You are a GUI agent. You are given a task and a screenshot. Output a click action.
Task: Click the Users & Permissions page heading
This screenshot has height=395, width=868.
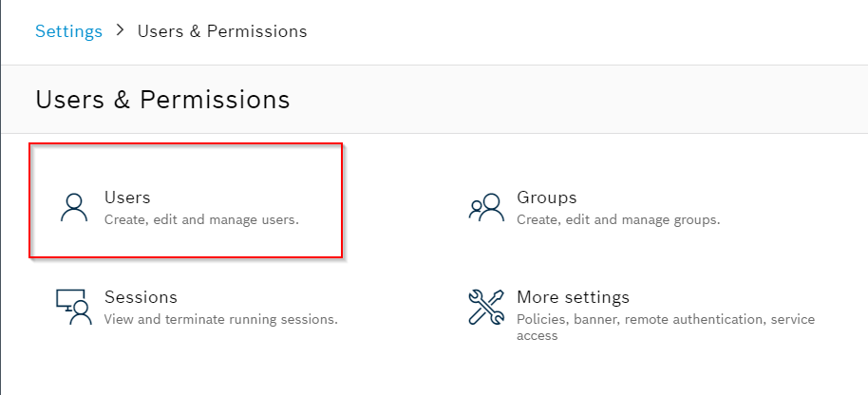[162, 100]
